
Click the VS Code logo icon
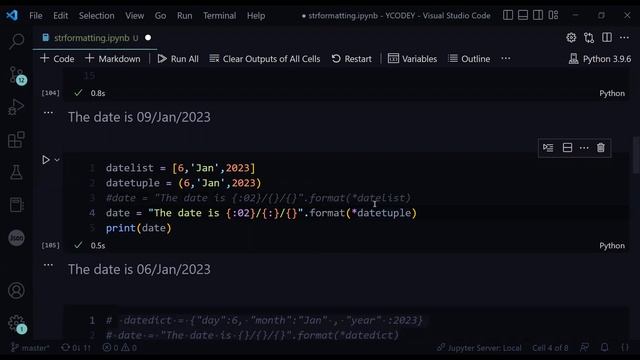coord(12,16)
